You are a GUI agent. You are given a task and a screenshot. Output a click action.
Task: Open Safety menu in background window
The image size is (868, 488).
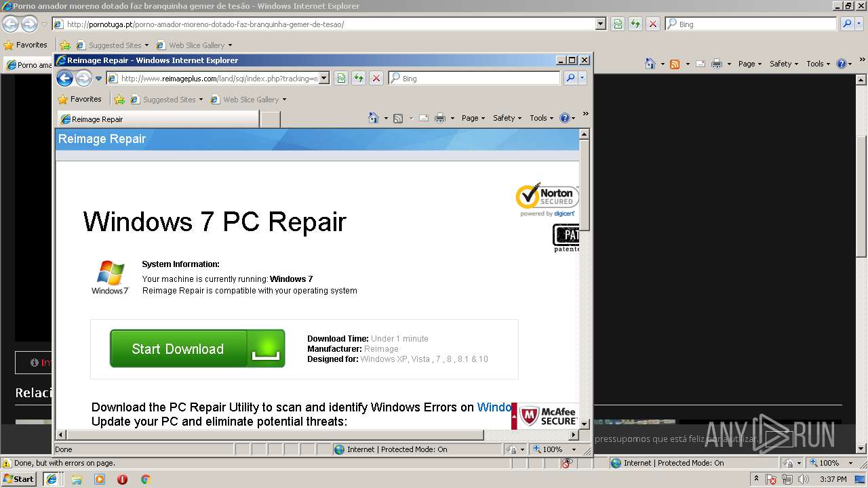click(784, 64)
